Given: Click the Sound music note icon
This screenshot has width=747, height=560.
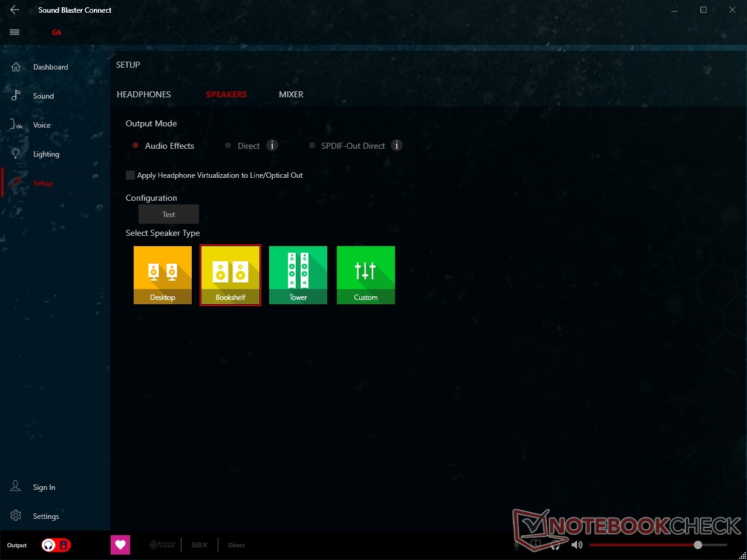Looking at the screenshot, I should pos(16,96).
